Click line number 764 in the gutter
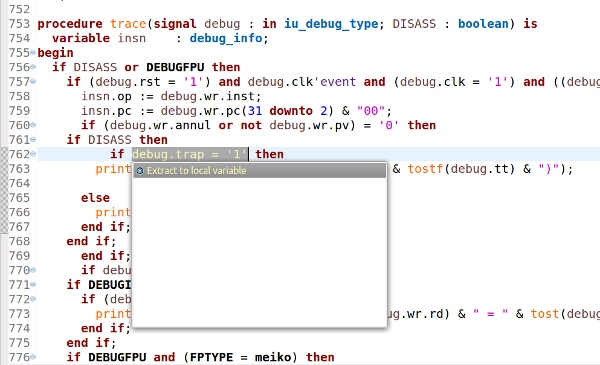The width and height of the screenshot is (600, 365). click(x=19, y=183)
